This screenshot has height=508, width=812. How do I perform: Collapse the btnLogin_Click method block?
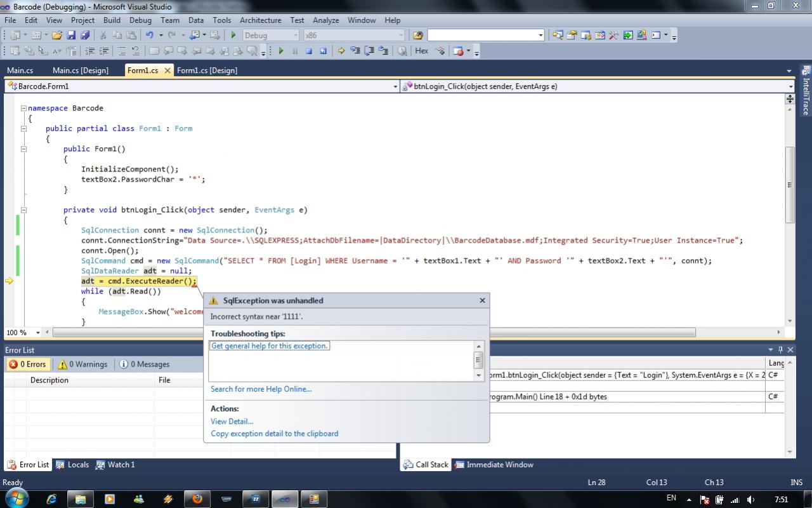[x=23, y=210]
